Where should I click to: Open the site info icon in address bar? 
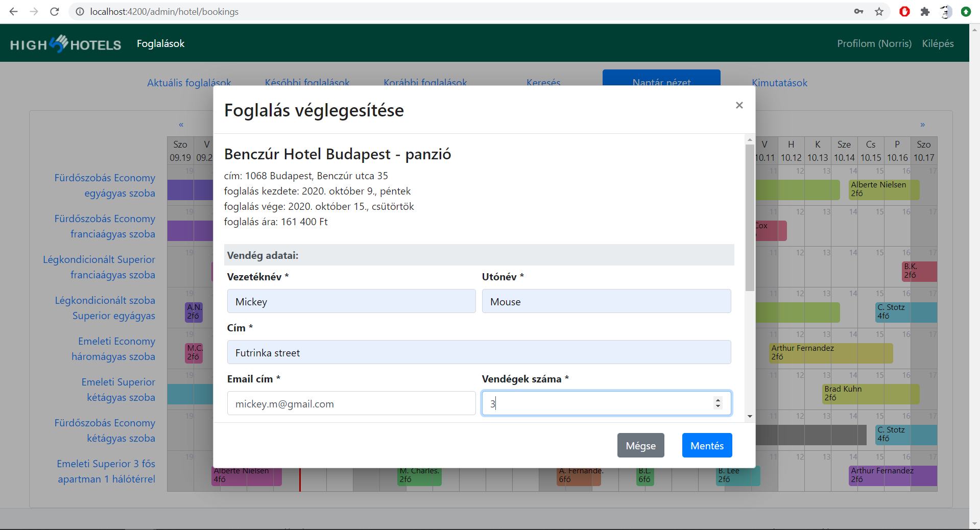80,11
